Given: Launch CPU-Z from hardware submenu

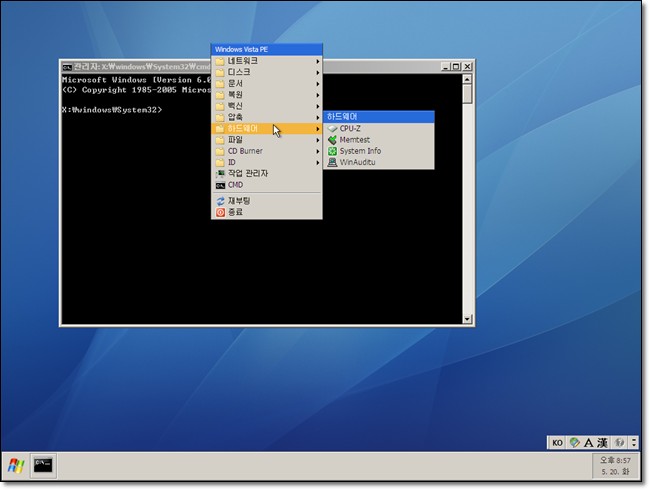Looking at the screenshot, I should (x=378, y=129).
